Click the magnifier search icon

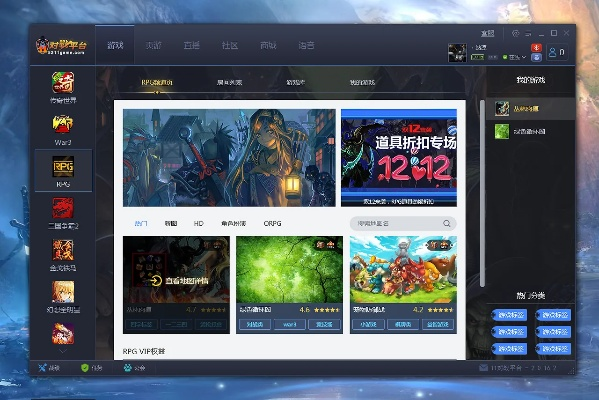coord(447,223)
